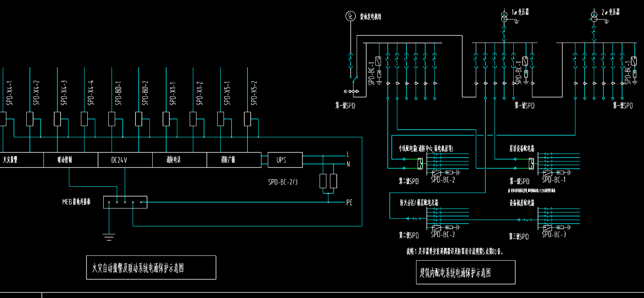Select the 设备机房配电箱 label
644x298 pixels.
[522, 203]
